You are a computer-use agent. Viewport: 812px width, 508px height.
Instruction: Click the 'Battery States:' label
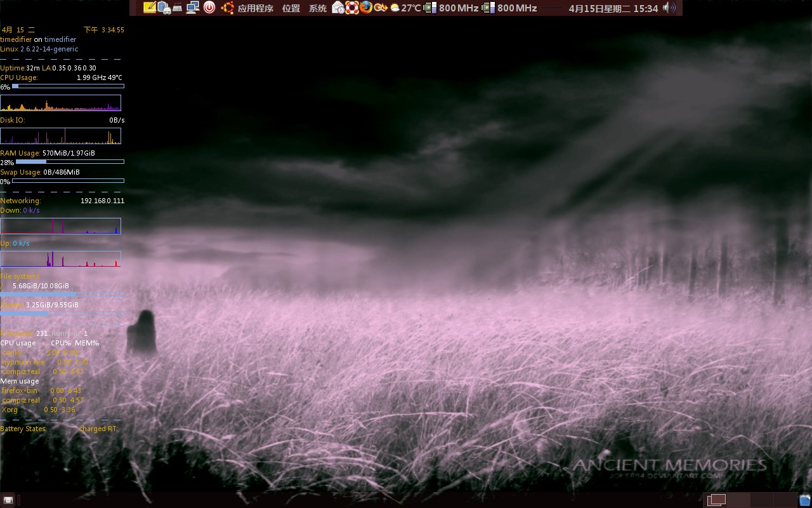click(23, 429)
